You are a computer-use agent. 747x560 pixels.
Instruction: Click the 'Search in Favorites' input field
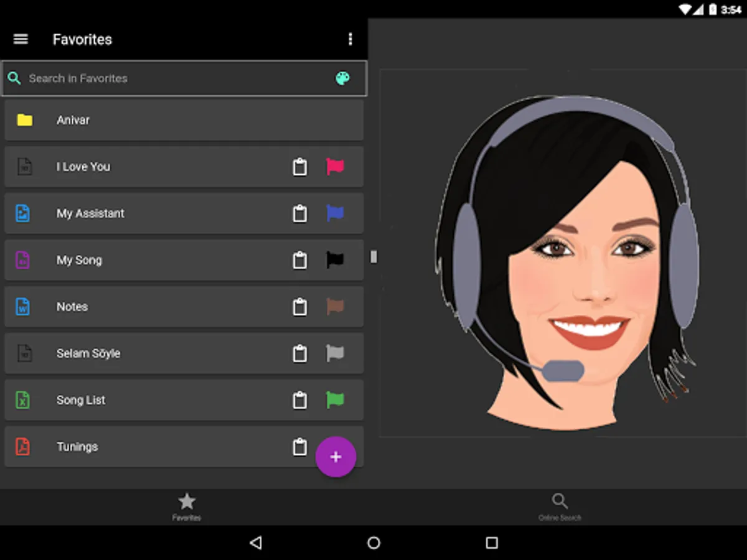pyautogui.click(x=156, y=78)
